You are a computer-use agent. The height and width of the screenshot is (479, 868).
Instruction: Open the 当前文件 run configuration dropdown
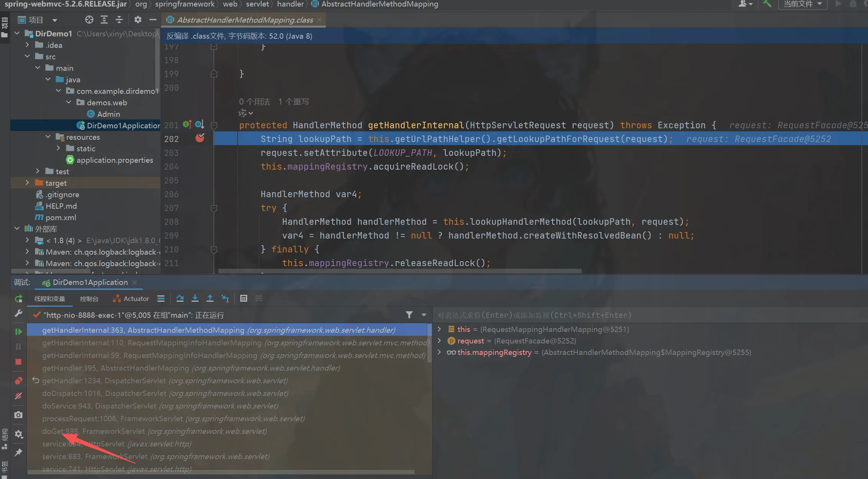pos(802,4)
